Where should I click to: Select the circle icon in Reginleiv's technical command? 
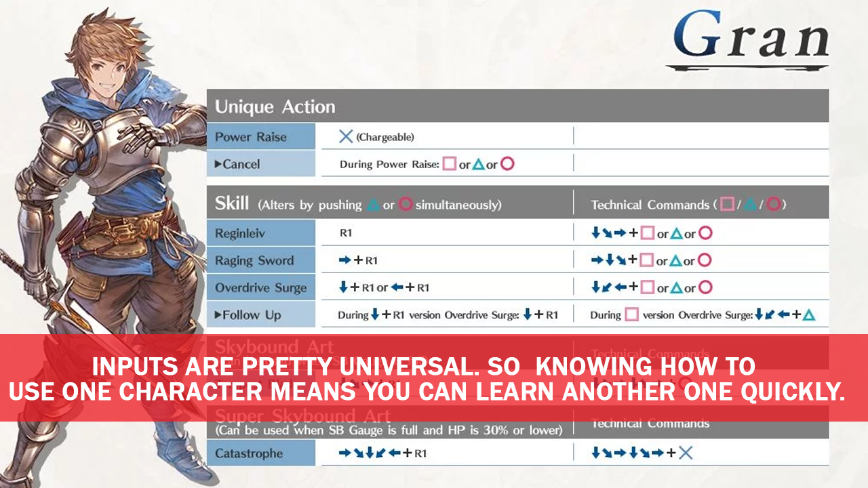(705, 233)
